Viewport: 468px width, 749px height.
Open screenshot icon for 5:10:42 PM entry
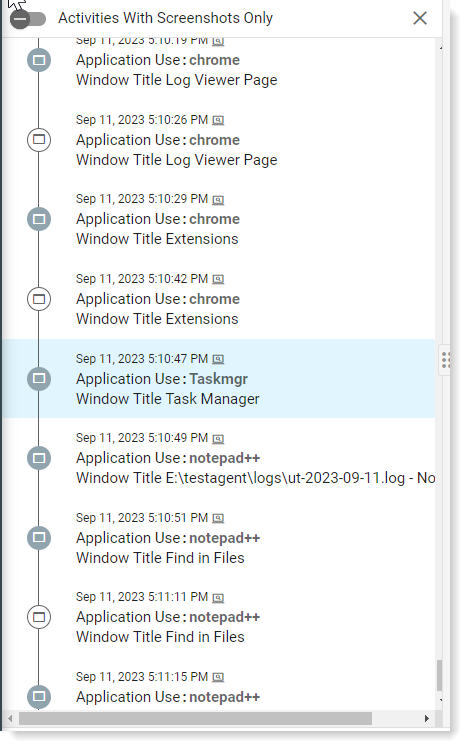click(218, 279)
